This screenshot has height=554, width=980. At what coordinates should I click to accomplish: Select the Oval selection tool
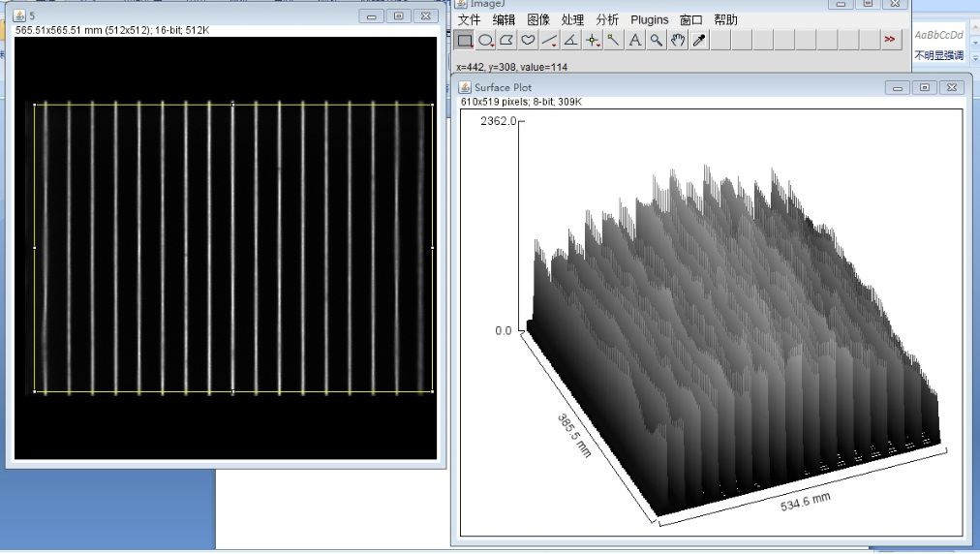[486, 40]
